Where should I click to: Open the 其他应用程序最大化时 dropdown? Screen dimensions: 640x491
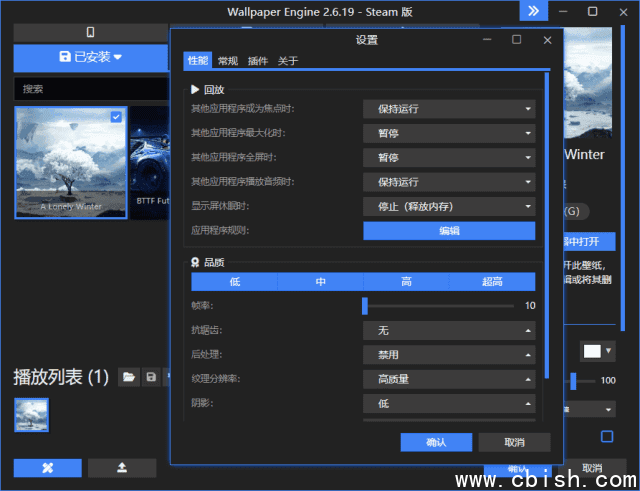[x=448, y=133]
